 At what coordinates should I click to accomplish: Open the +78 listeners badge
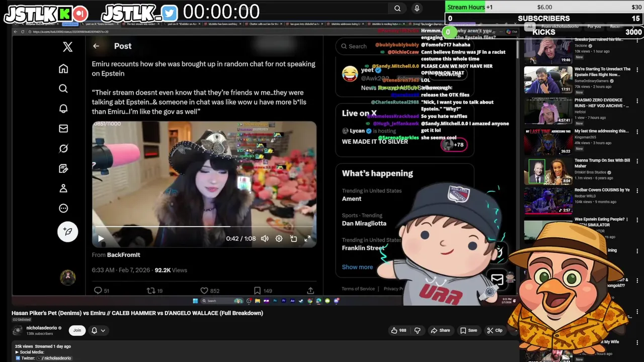click(x=454, y=145)
